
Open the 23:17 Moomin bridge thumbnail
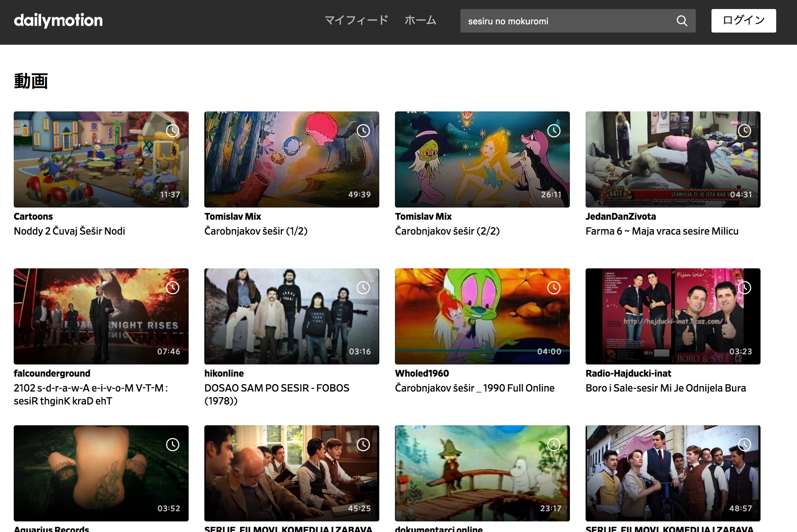pyautogui.click(x=482, y=473)
